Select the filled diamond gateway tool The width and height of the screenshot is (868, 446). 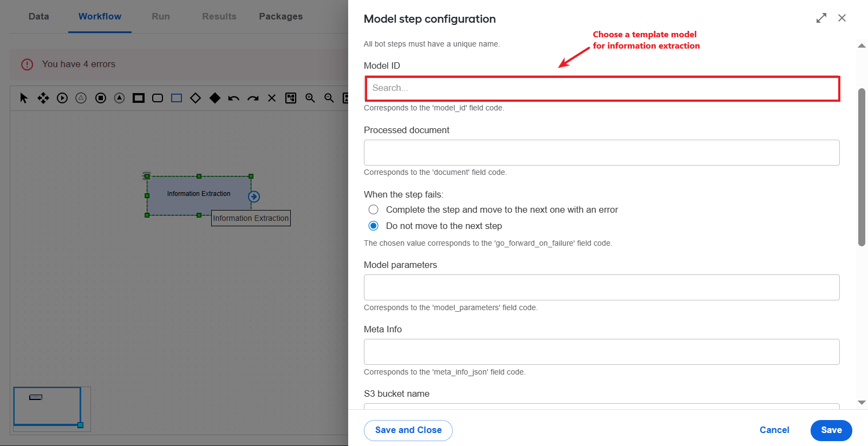pos(215,98)
